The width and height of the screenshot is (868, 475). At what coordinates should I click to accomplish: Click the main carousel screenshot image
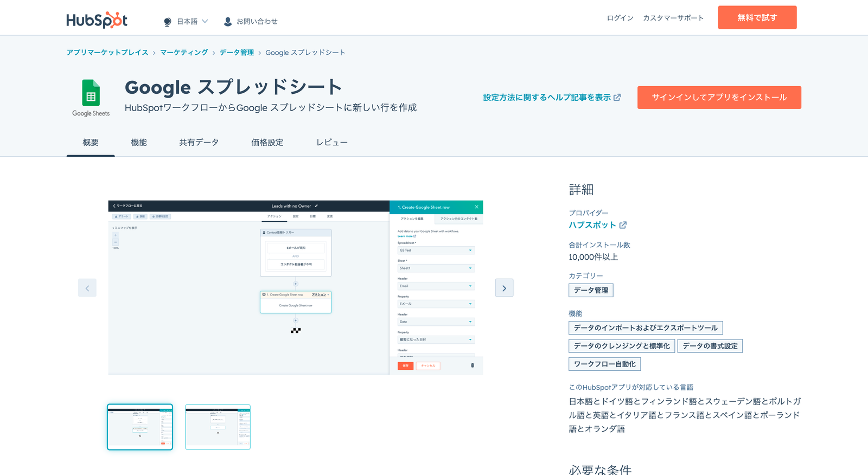point(296,287)
